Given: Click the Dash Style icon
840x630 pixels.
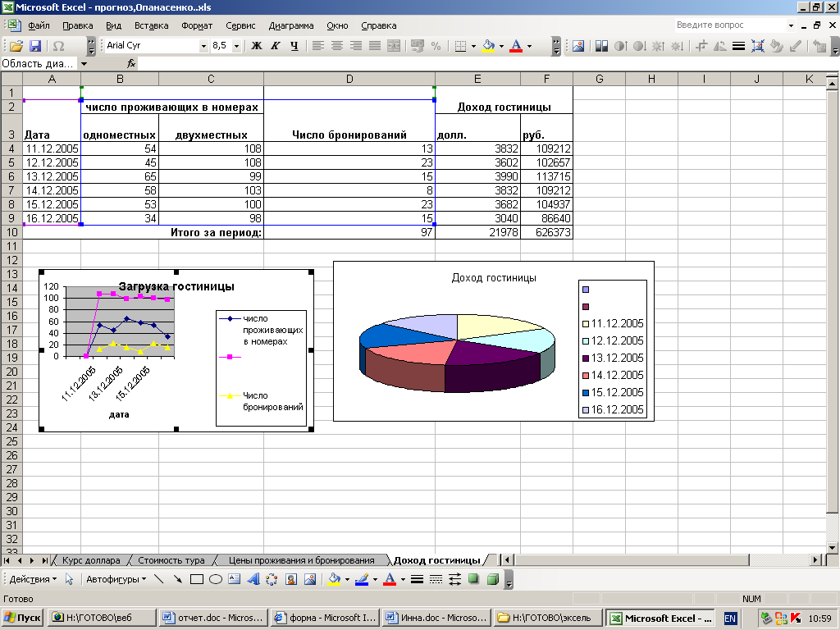Looking at the screenshot, I should point(436,579).
